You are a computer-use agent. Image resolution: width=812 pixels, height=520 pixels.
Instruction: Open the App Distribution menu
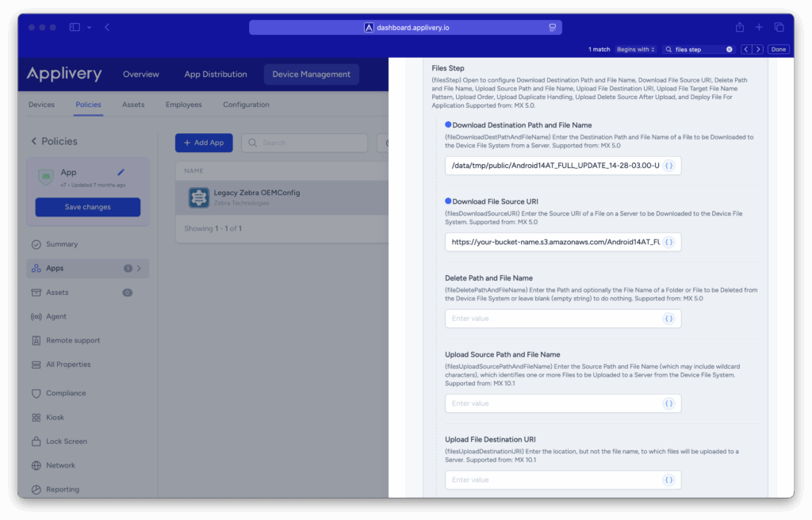(x=215, y=75)
